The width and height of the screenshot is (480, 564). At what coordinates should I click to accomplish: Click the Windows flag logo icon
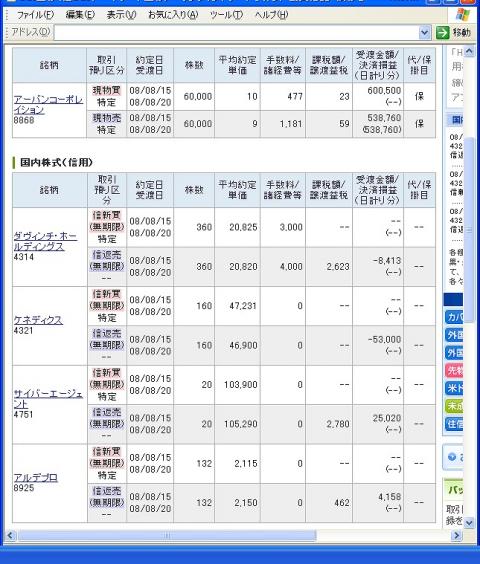[463, 15]
